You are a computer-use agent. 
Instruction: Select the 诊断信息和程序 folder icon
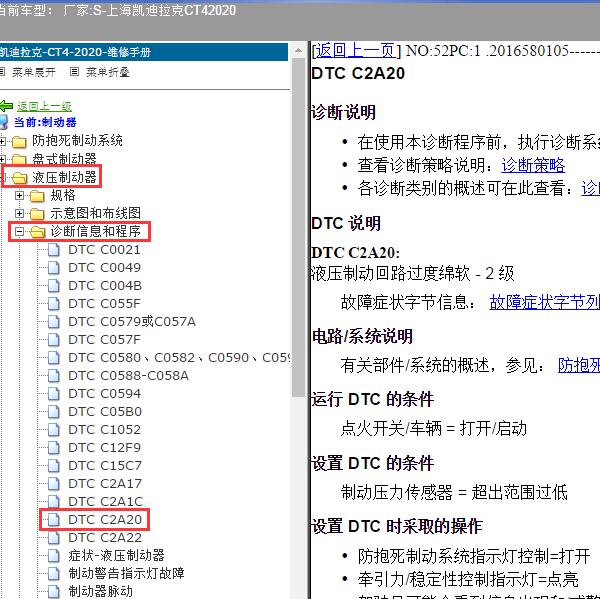pyautogui.click(x=37, y=232)
